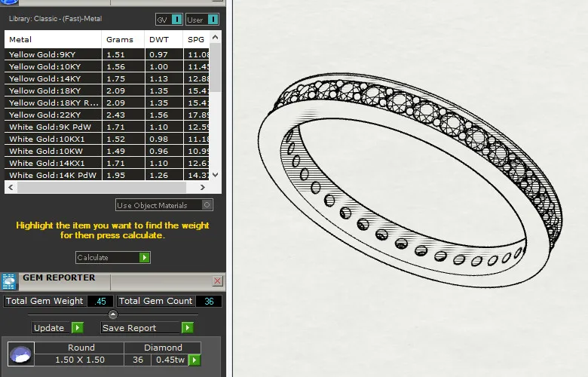Click the horizontal scroll right arrow
This screenshot has width=588, height=377.
[203, 187]
